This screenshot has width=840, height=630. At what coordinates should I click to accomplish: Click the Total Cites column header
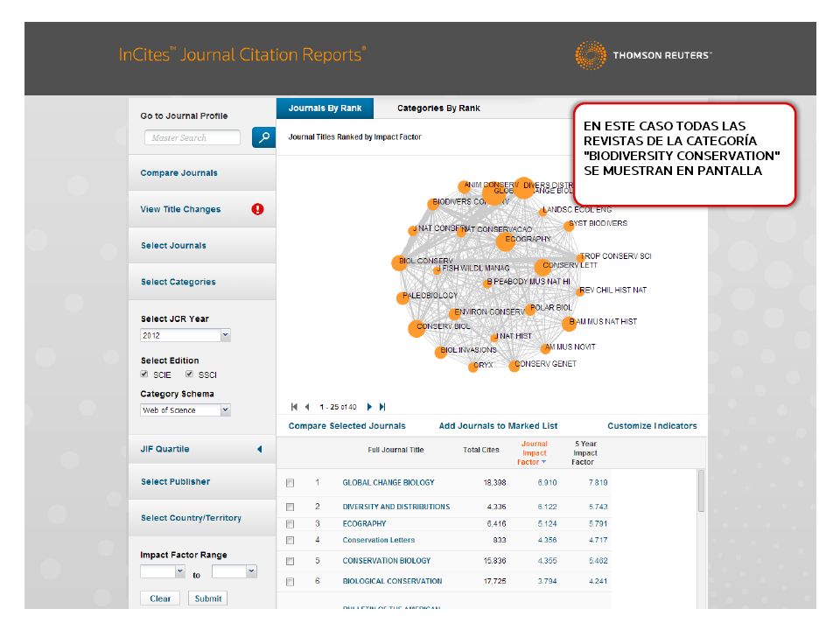[480, 450]
